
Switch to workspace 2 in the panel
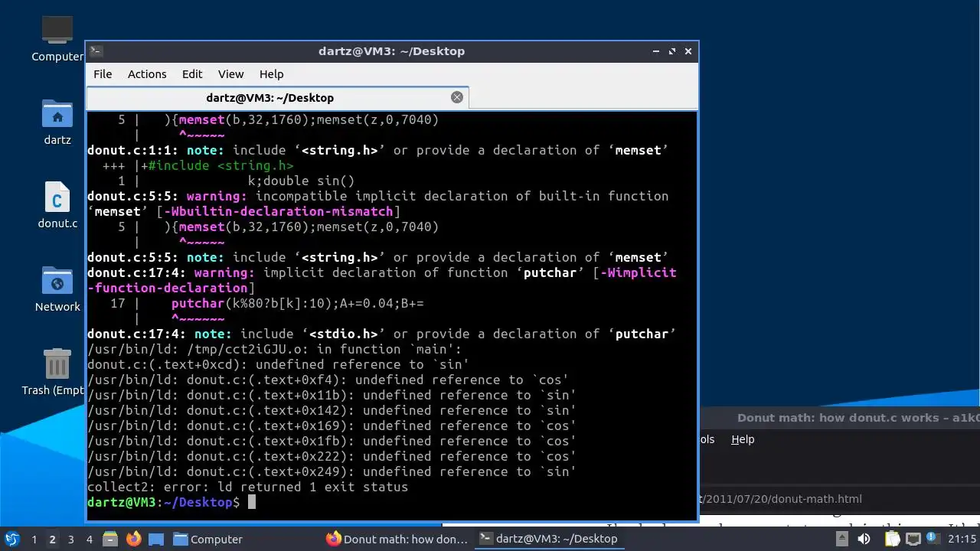(52, 539)
